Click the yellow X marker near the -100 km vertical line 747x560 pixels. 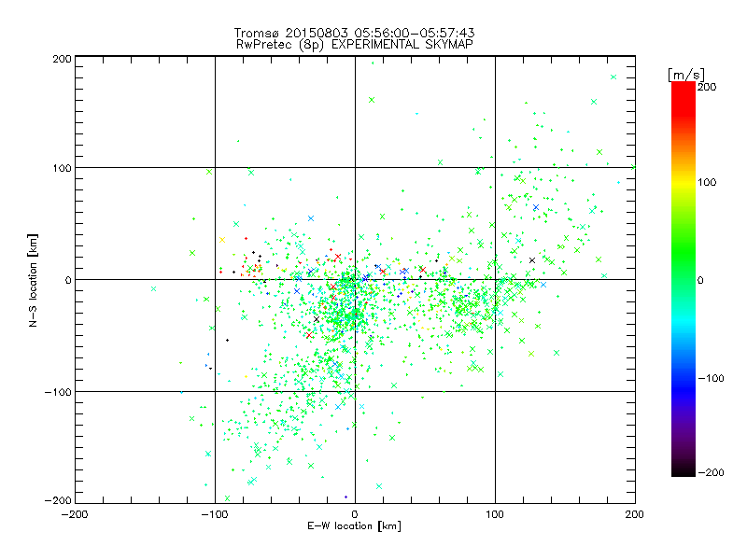click(222, 240)
